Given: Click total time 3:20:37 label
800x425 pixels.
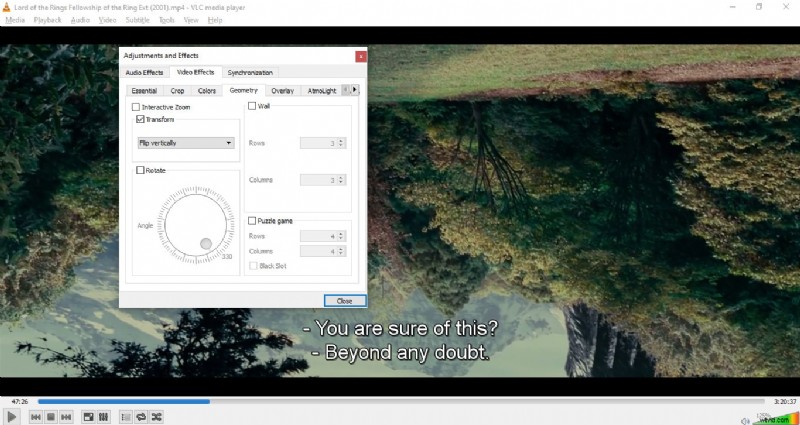Looking at the screenshot, I should pyautogui.click(x=784, y=402).
